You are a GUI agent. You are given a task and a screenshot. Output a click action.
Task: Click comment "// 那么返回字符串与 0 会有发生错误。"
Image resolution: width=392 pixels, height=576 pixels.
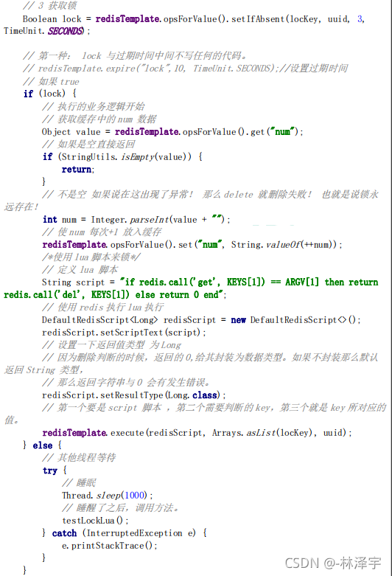point(126,383)
